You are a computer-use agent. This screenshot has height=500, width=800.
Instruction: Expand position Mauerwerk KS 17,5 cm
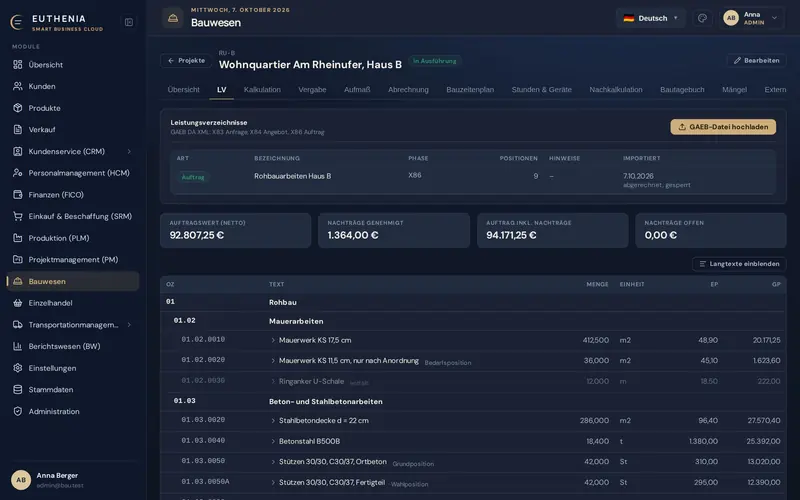click(x=273, y=340)
